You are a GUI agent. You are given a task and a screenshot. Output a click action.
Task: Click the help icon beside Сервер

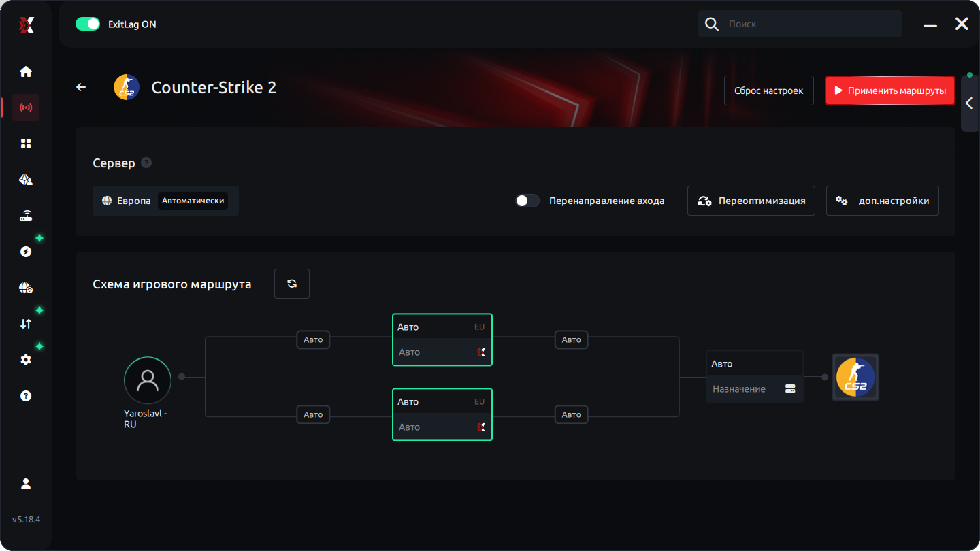point(146,163)
